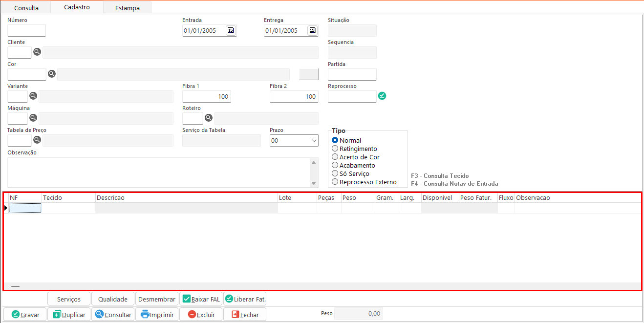Screen dimensions: 644x323
Task: Open the Entrega date calendar picker
Action: (x=313, y=30)
